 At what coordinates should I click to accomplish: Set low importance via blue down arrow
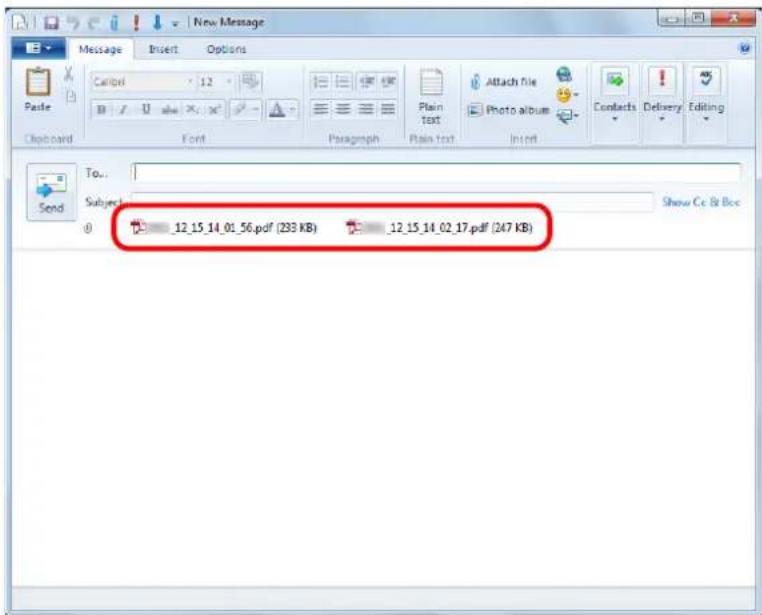pos(157,22)
